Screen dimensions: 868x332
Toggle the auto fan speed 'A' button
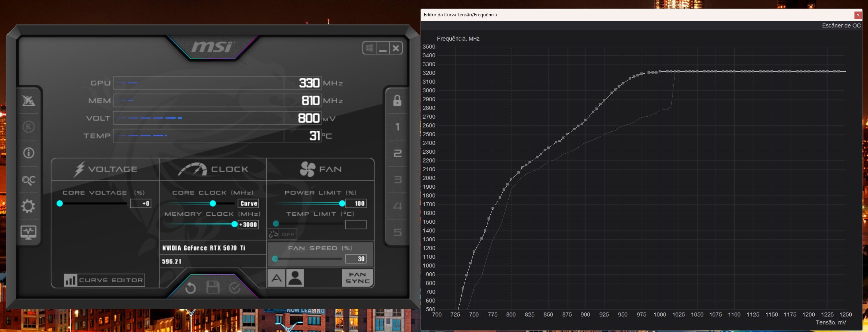[277, 278]
